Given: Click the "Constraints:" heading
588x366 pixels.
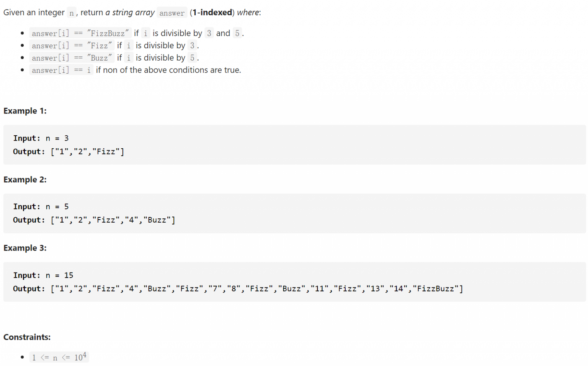Looking at the screenshot, I should (x=27, y=337).
